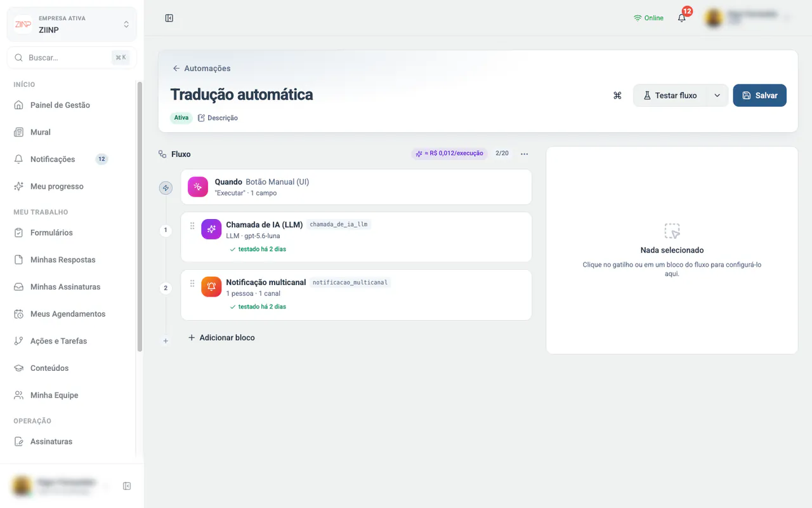Click the sidebar vertical scrollbar
The width and height of the screenshot is (812, 508).
point(140,216)
